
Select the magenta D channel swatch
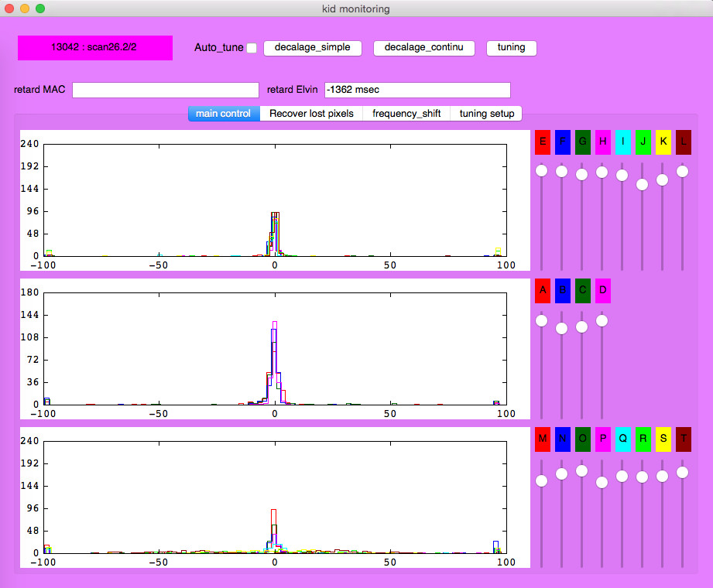(x=602, y=291)
